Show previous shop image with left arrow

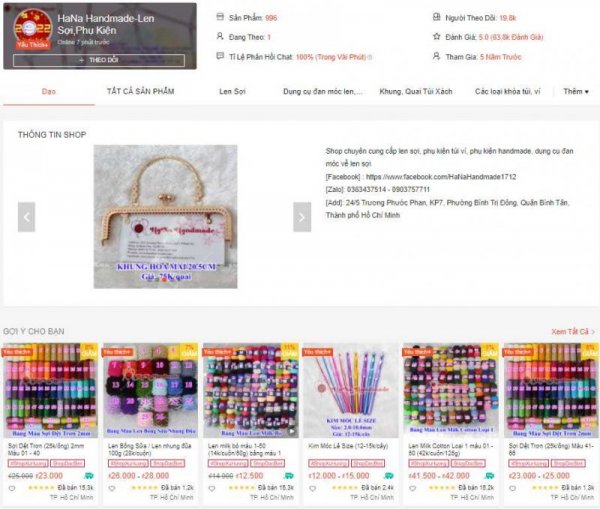pos(26,217)
